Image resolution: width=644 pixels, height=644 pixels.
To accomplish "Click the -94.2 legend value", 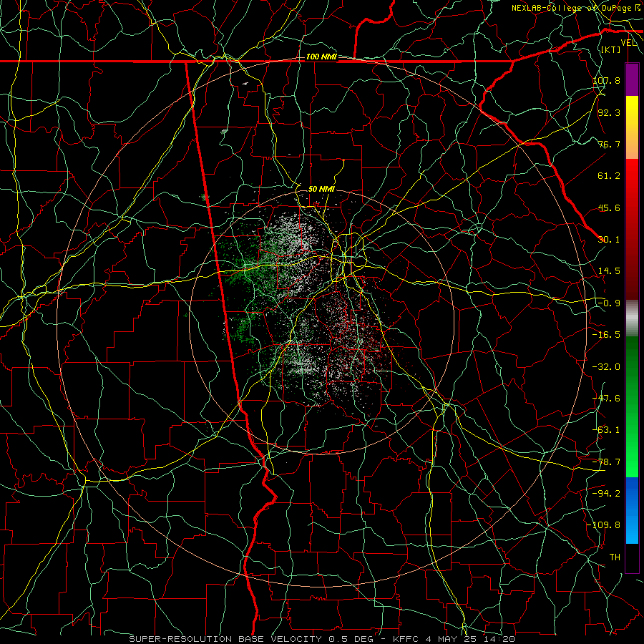I will [x=606, y=494].
